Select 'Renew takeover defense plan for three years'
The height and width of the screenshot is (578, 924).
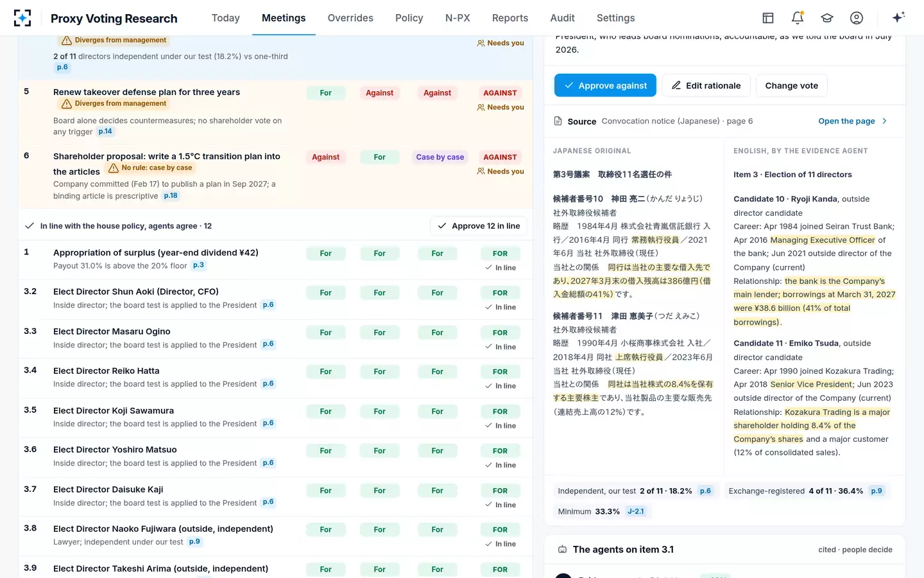click(146, 92)
